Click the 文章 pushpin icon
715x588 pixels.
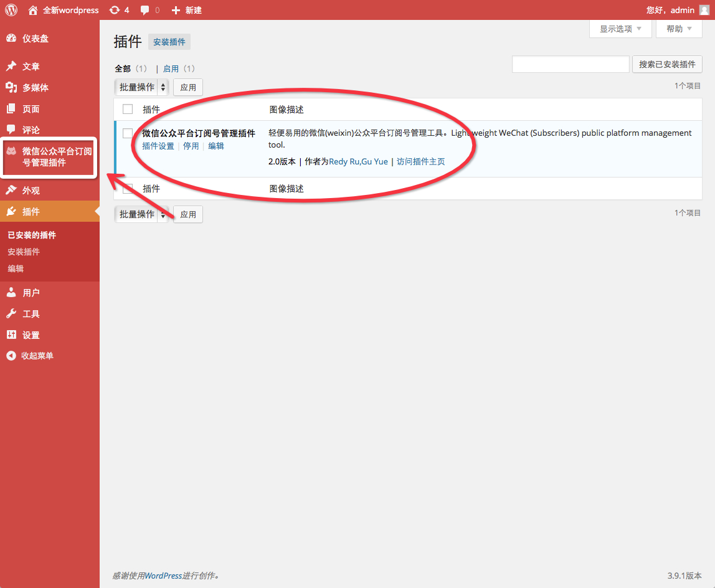[11, 66]
